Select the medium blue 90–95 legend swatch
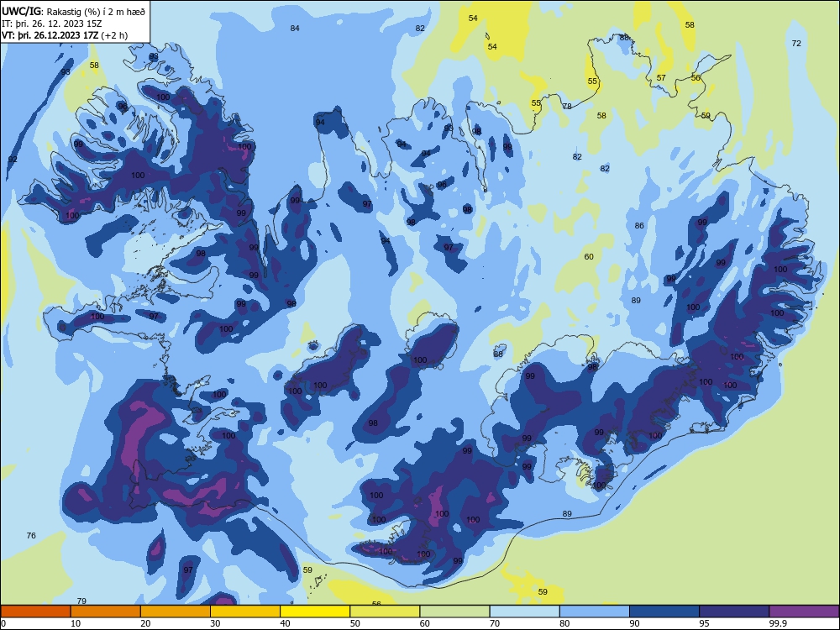Image resolution: width=840 pixels, height=630 pixels. click(x=664, y=612)
